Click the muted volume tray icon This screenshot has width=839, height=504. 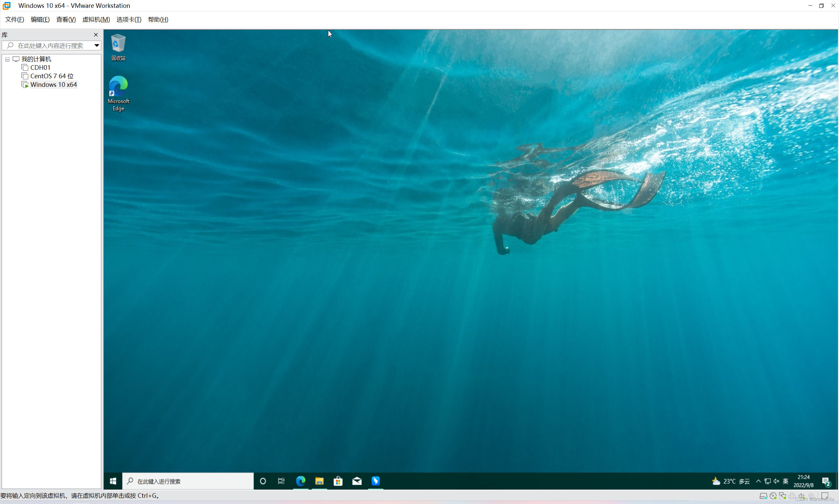pyautogui.click(x=776, y=481)
